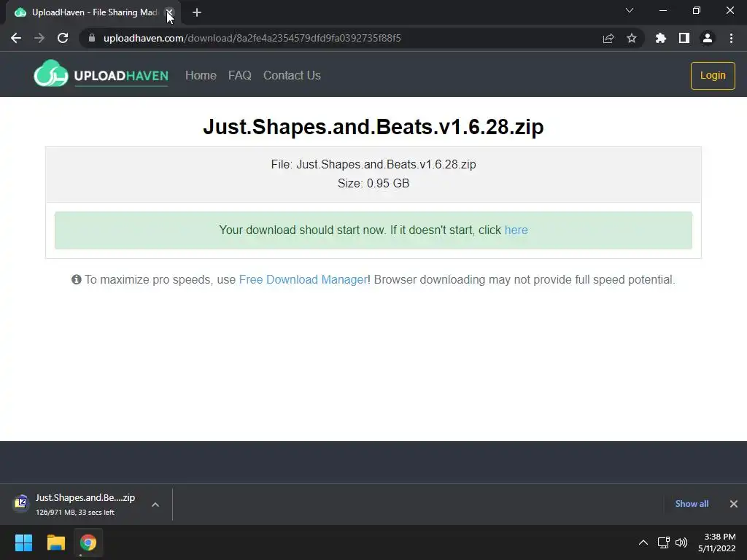Open the network status tray icon
This screenshot has width=747, height=560.
(663, 542)
